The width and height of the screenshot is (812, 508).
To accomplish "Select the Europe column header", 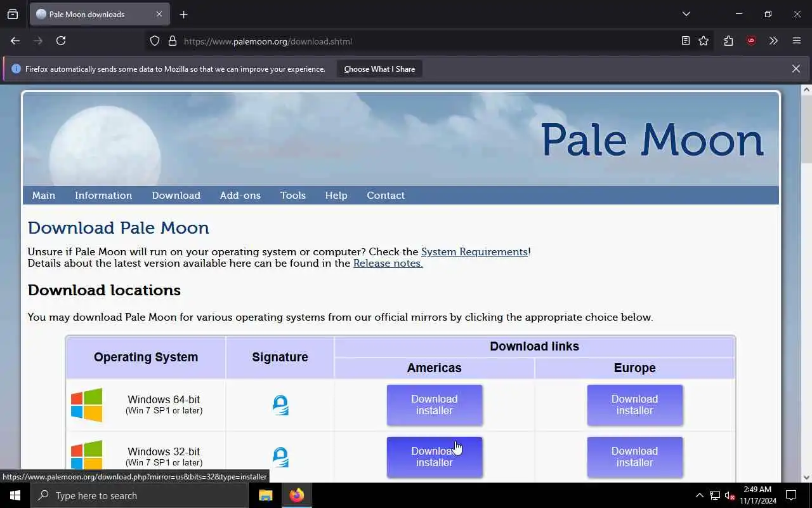I will (635, 368).
